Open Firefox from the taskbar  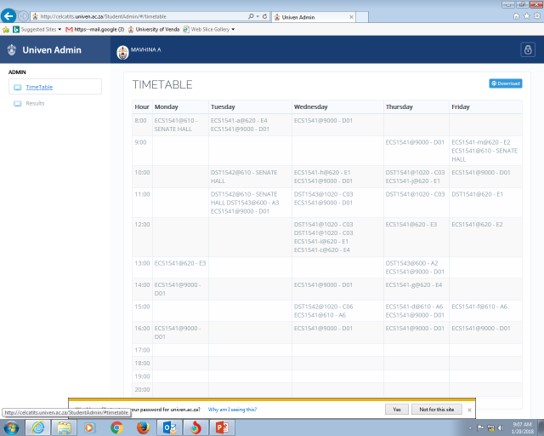pos(143,428)
